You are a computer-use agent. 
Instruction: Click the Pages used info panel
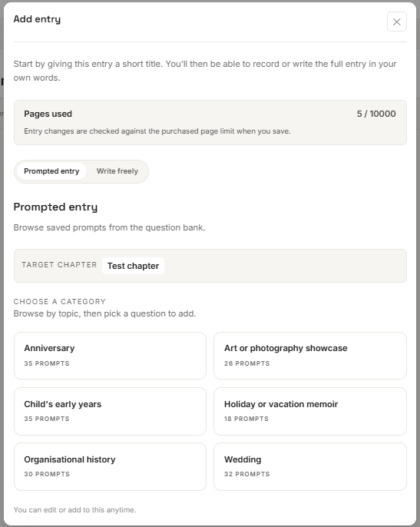(x=210, y=122)
